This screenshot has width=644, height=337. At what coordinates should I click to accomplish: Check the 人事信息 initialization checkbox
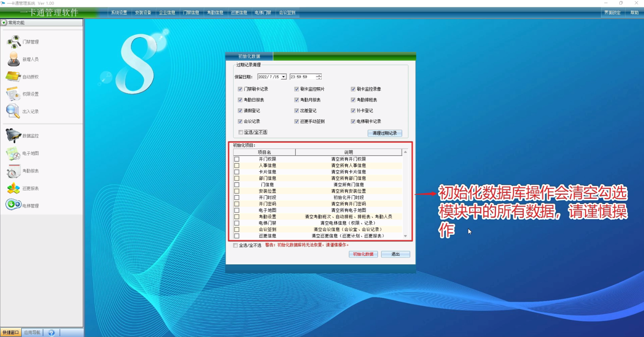[x=237, y=166]
